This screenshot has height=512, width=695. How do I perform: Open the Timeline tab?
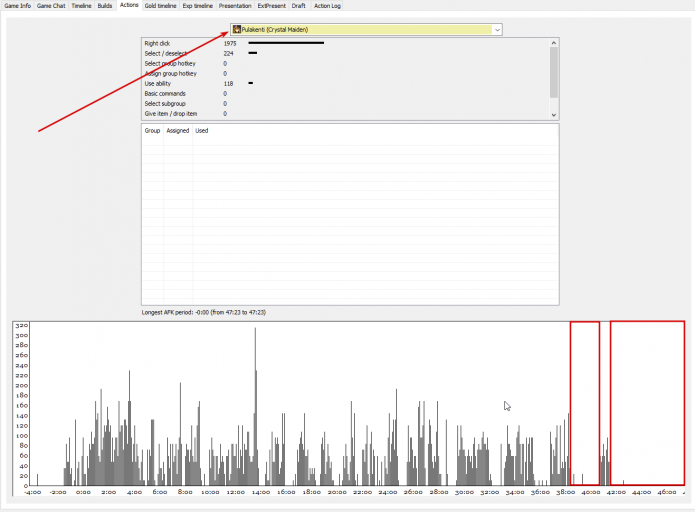[x=82, y=6]
